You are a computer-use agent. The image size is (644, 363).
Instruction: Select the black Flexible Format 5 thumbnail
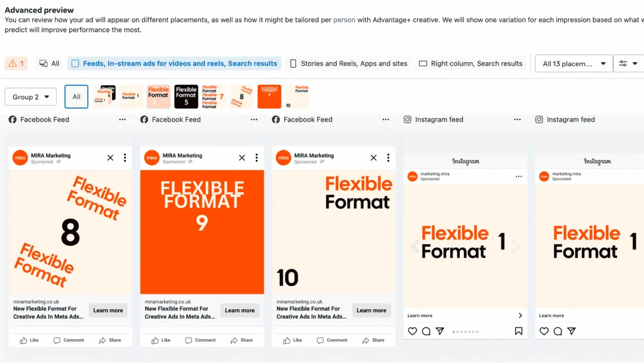tap(186, 97)
